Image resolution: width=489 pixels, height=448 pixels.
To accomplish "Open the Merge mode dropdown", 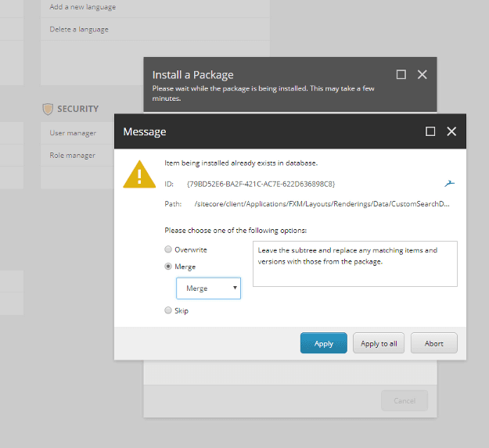I will pos(208,289).
